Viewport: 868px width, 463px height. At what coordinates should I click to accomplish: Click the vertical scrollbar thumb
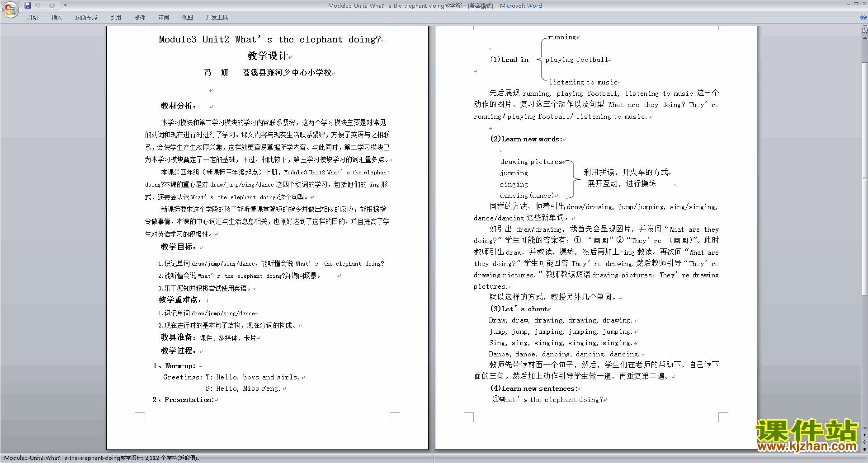point(864,178)
